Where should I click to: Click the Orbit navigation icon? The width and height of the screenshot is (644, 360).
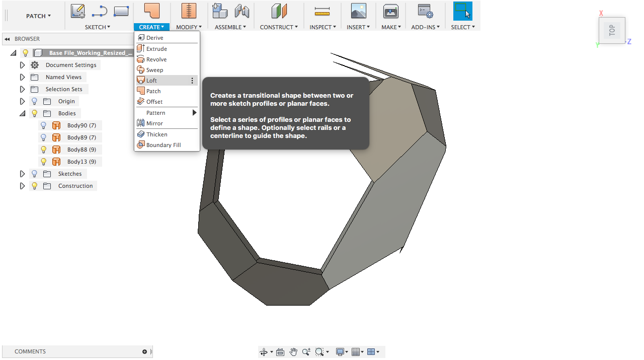click(264, 352)
